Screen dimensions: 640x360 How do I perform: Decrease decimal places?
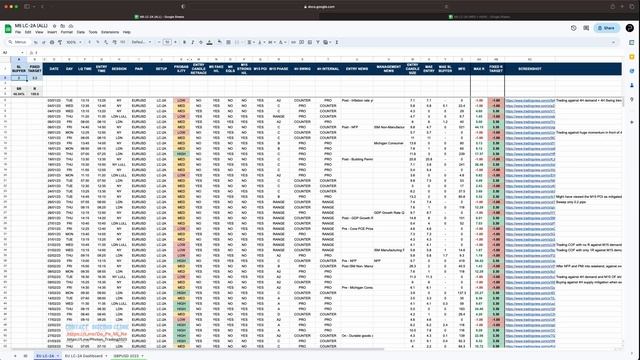click(x=106, y=42)
